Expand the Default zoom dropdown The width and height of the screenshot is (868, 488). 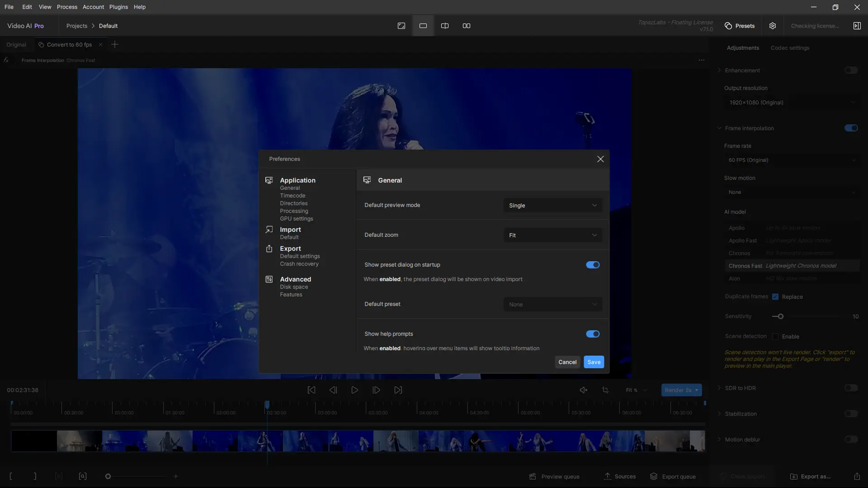coord(552,235)
